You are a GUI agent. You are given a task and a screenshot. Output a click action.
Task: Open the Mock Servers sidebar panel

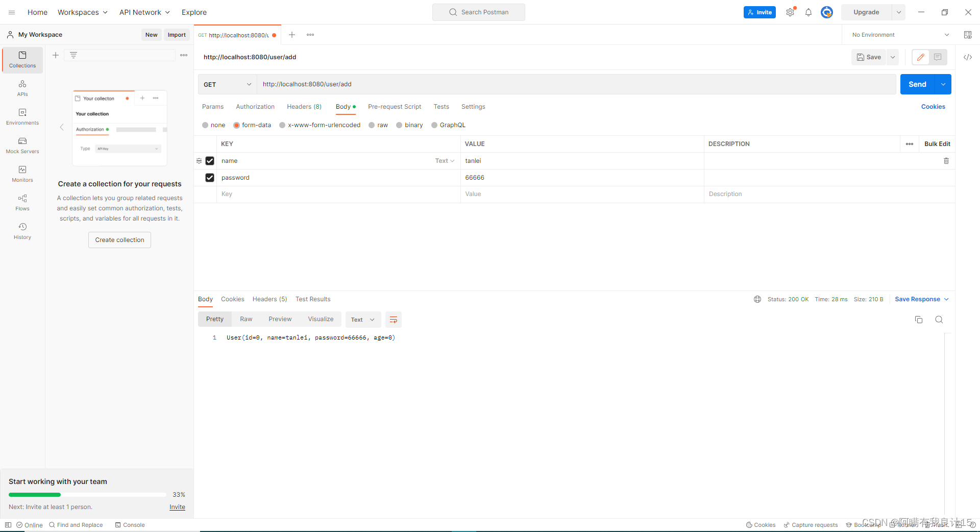pos(22,146)
